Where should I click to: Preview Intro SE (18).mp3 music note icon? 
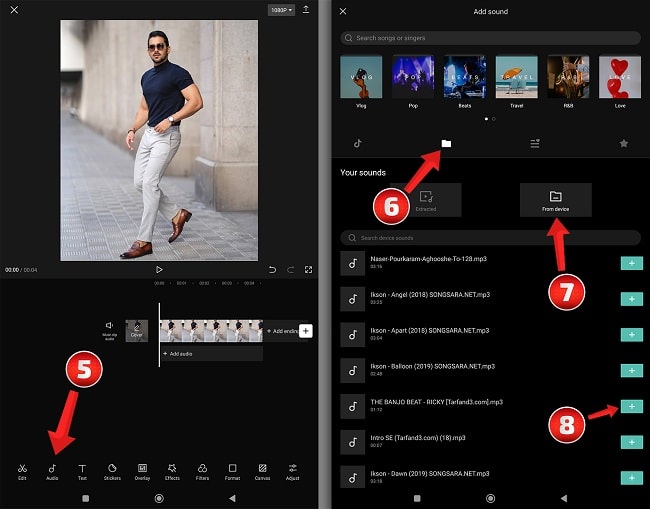point(352,442)
